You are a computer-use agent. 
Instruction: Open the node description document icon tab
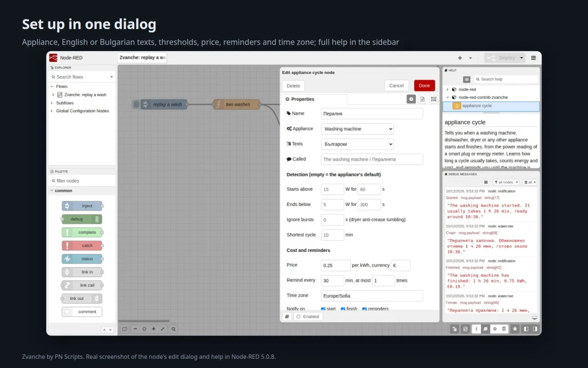(x=422, y=99)
